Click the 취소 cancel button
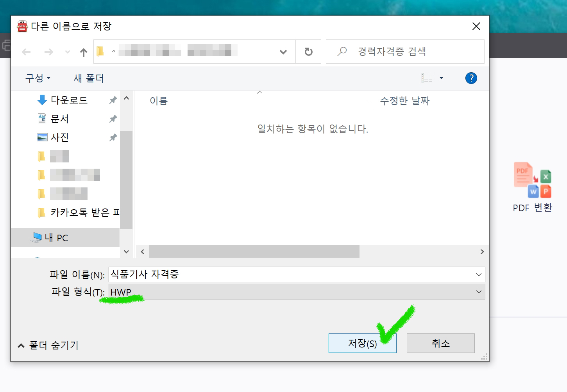This screenshot has height=392, width=567. [440, 343]
